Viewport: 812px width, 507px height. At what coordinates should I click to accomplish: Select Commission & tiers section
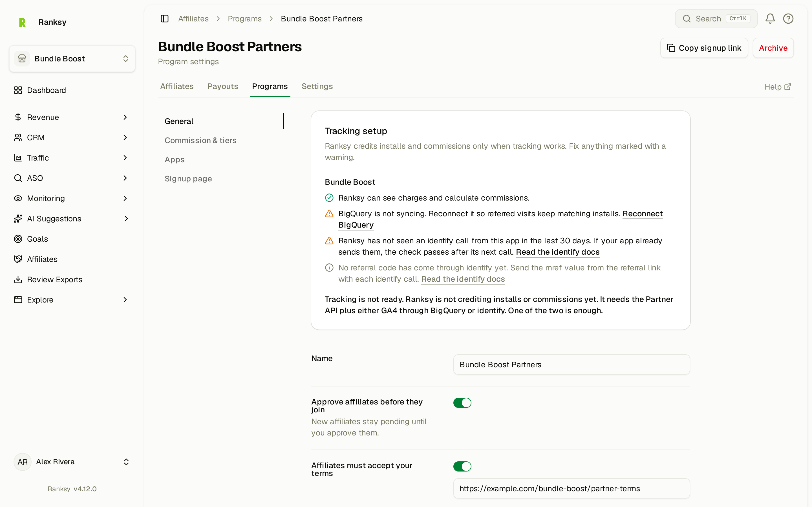point(200,141)
